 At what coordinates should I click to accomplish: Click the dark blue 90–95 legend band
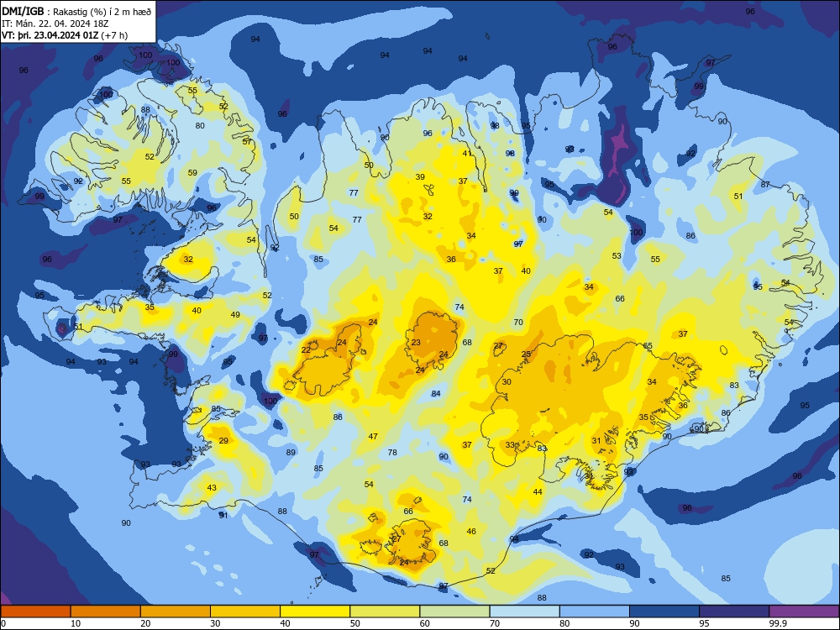664,612
